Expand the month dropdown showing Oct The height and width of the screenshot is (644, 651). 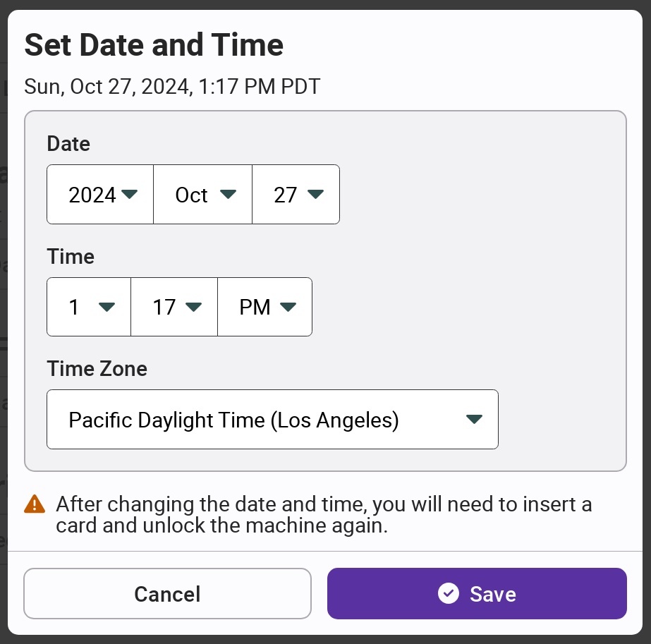coord(202,194)
